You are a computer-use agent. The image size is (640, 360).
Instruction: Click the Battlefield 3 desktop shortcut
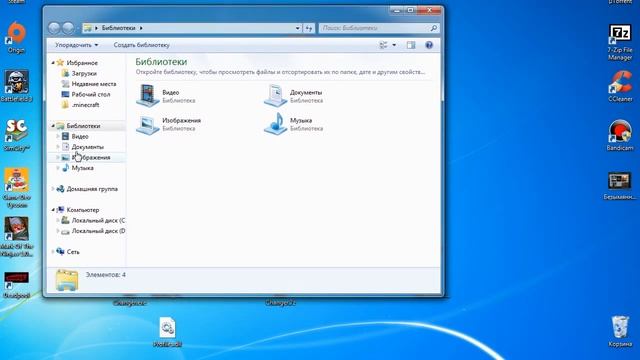(x=16, y=86)
